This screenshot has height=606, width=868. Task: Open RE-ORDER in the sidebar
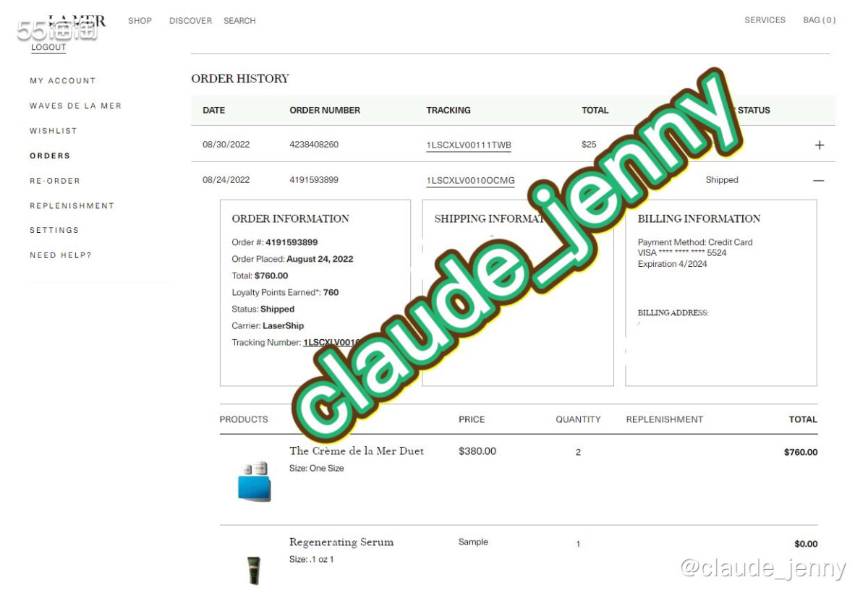pos(55,181)
